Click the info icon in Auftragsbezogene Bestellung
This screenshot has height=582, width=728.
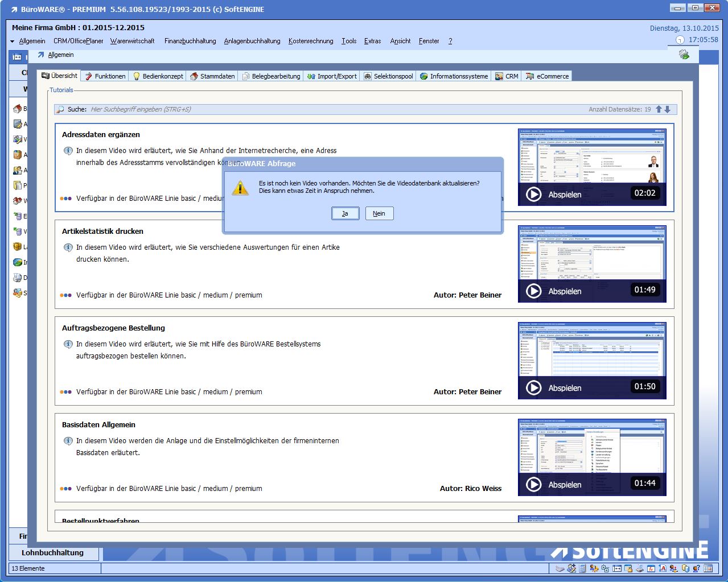point(68,344)
